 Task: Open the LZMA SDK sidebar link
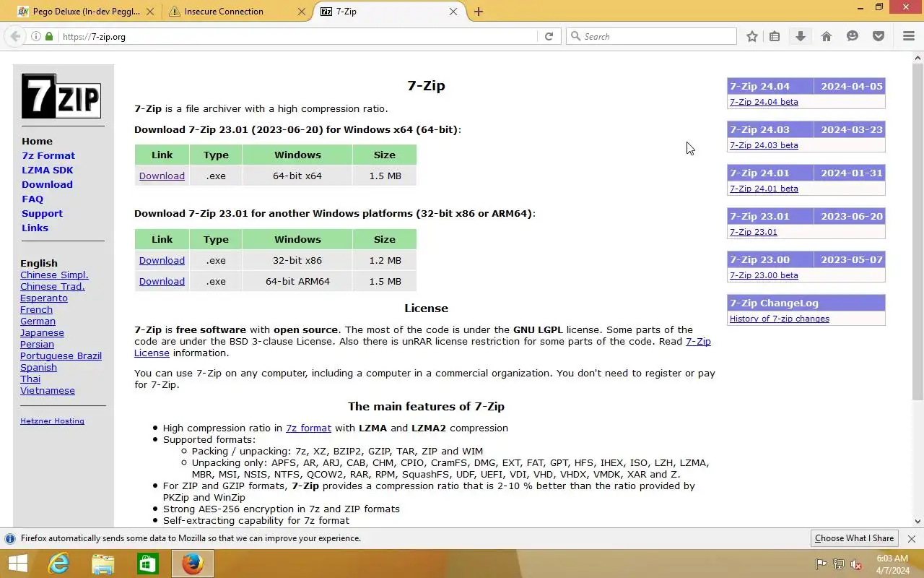tap(48, 170)
